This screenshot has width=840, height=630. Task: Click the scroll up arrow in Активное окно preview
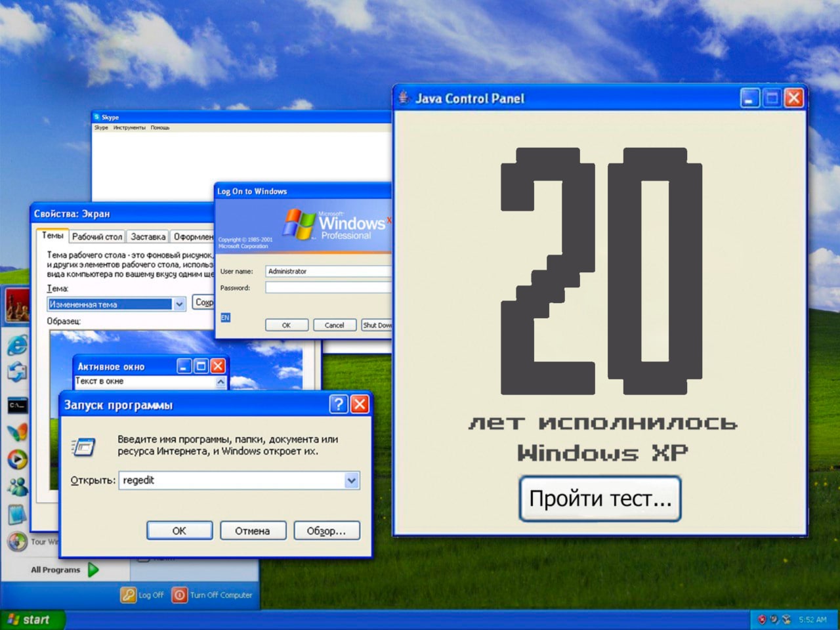(220, 382)
